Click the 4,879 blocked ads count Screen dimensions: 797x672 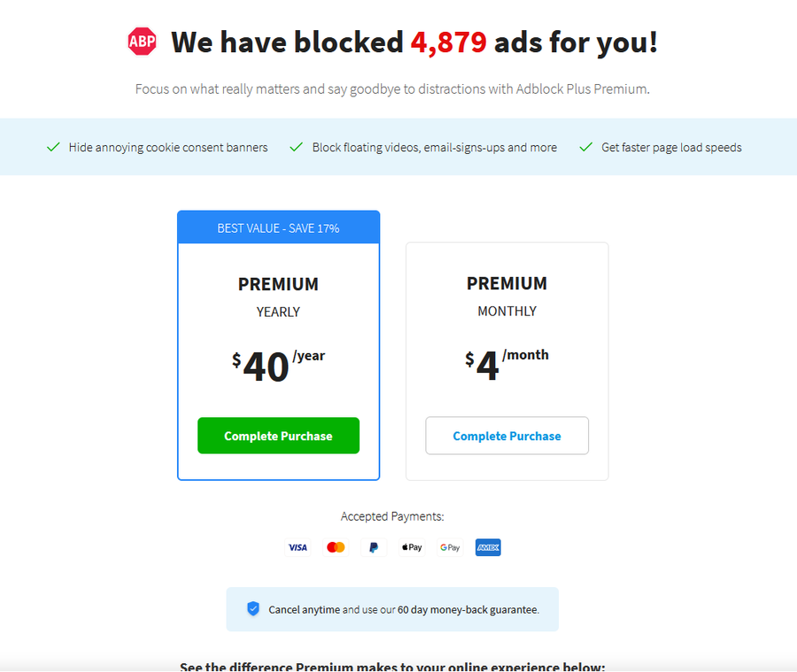pos(448,42)
